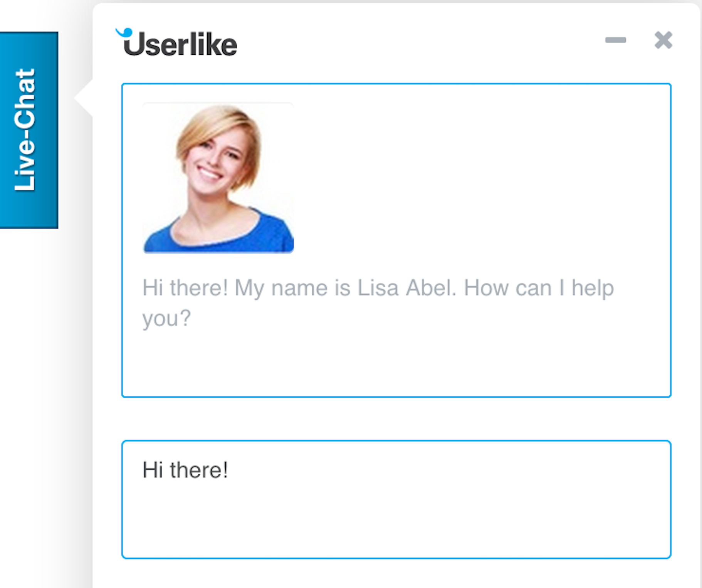Minimize the Userlike chat window
This screenshot has width=702, height=588.
615,40
